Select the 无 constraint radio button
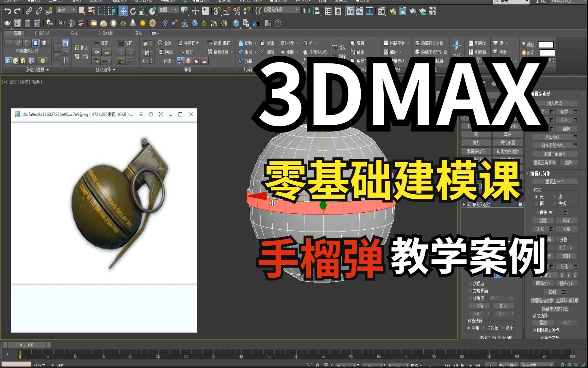Image resolution: width=588 pixels, height=368 pixels. click(537, 197)
